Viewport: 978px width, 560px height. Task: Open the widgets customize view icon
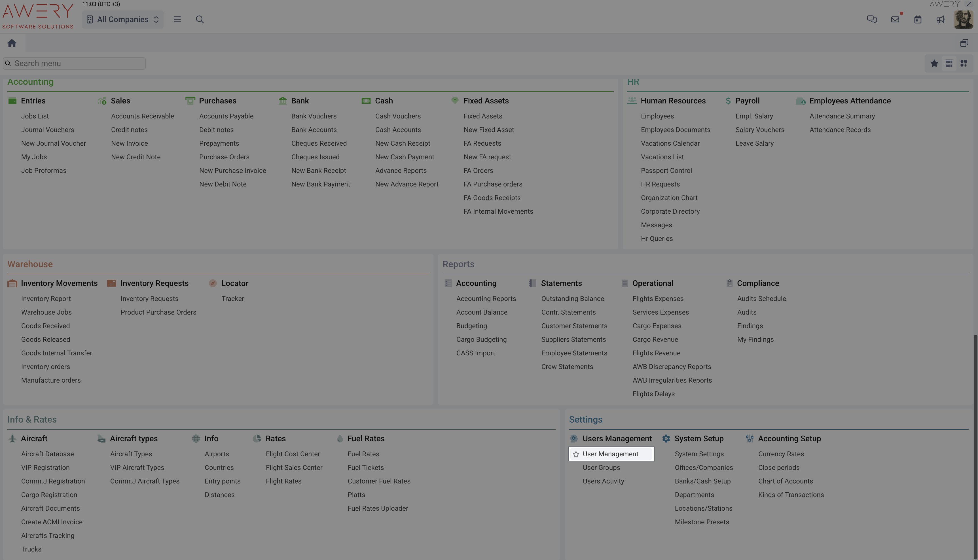964,63
